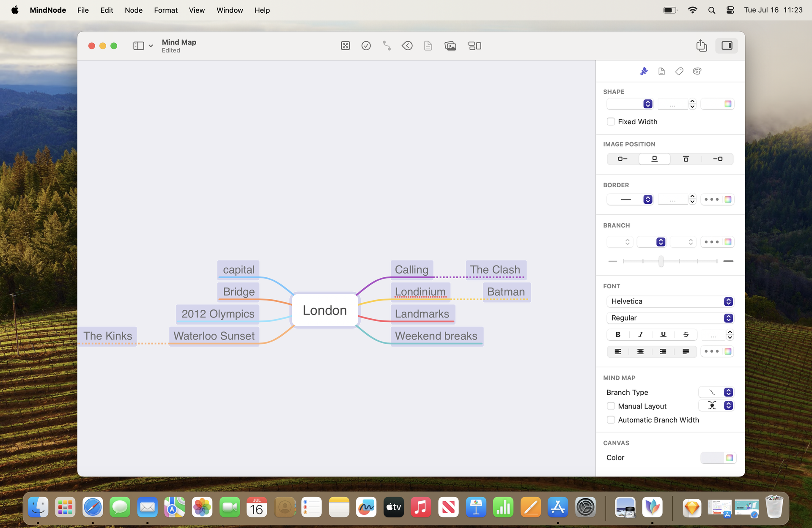Open the Node menu in menu bar
812x528 pixels.
(x=134, y=10)
